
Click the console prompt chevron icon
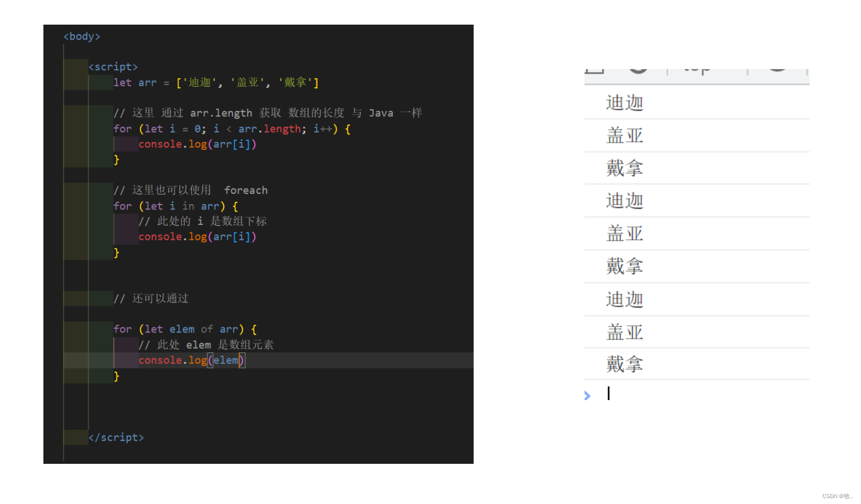tap(588, 396)
